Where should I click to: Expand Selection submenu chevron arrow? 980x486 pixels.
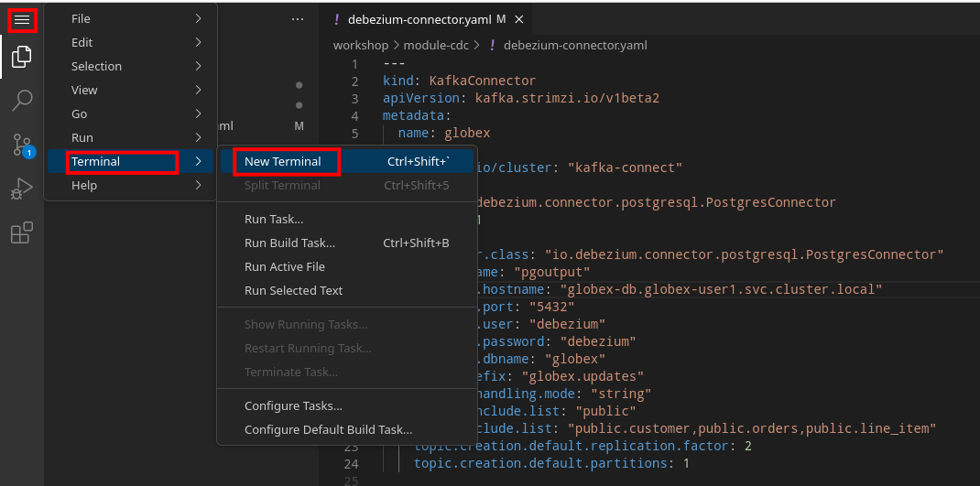[x=198, y=66]
